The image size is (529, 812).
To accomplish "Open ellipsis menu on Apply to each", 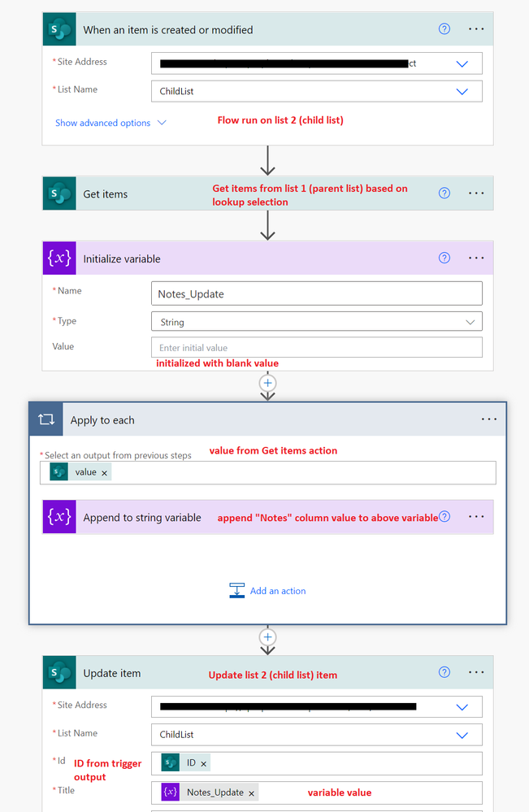I will [x=489, y=419].
